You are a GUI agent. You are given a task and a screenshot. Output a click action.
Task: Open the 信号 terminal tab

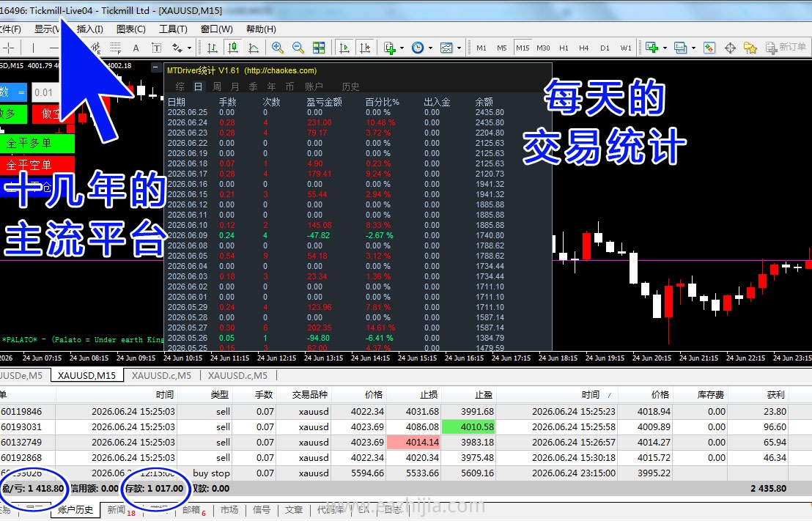[262, 509]
